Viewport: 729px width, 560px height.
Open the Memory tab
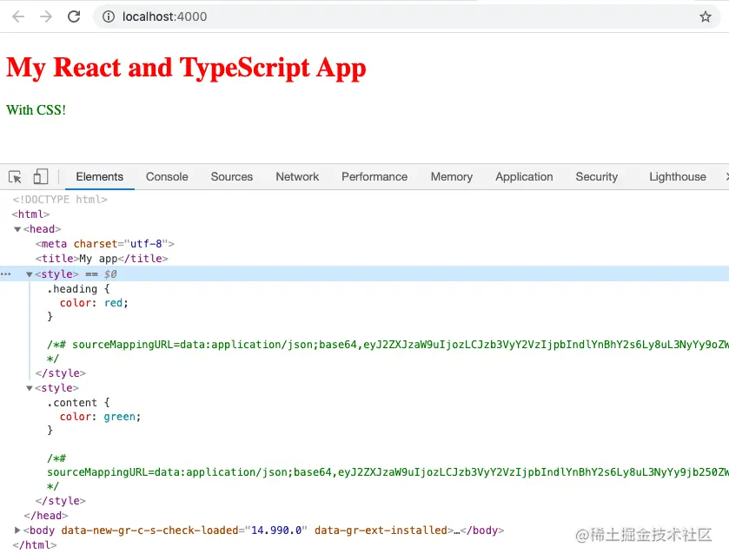[x=452, y=177]
